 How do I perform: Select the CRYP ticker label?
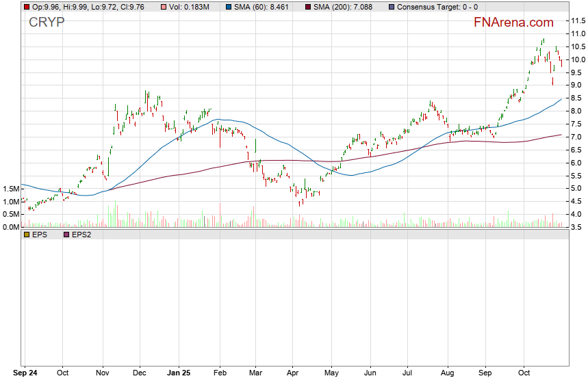coord(47,23)
